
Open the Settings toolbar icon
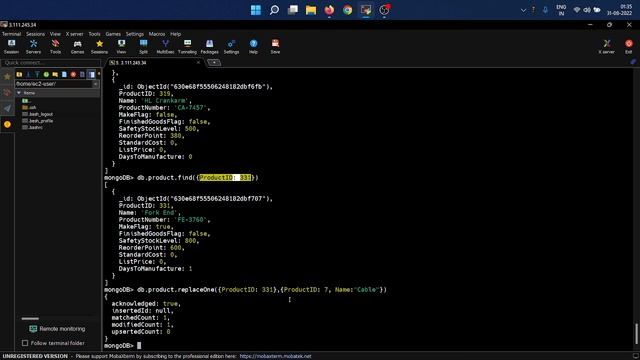(231, 47)
